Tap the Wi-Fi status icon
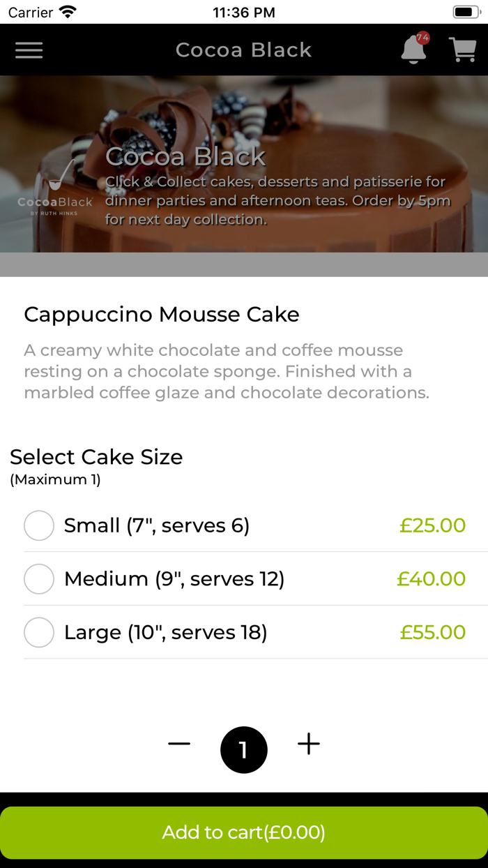 point(68,12)
